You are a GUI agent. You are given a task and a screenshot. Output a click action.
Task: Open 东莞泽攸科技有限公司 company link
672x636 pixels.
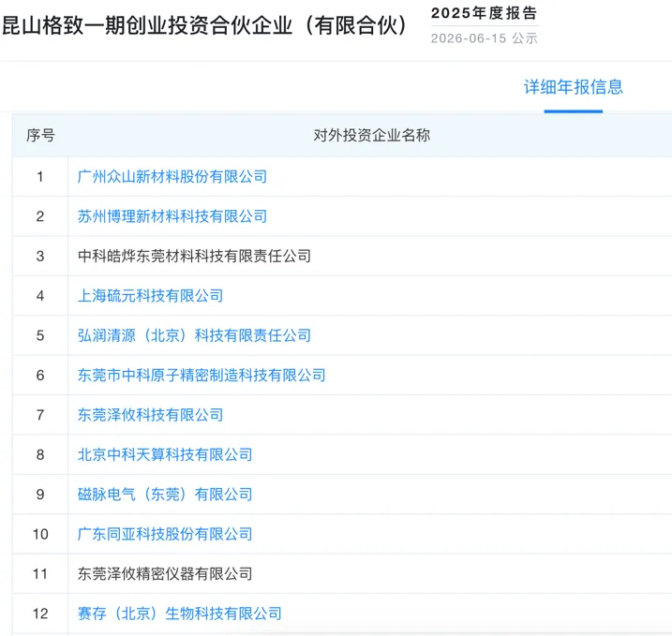[151, 415]
